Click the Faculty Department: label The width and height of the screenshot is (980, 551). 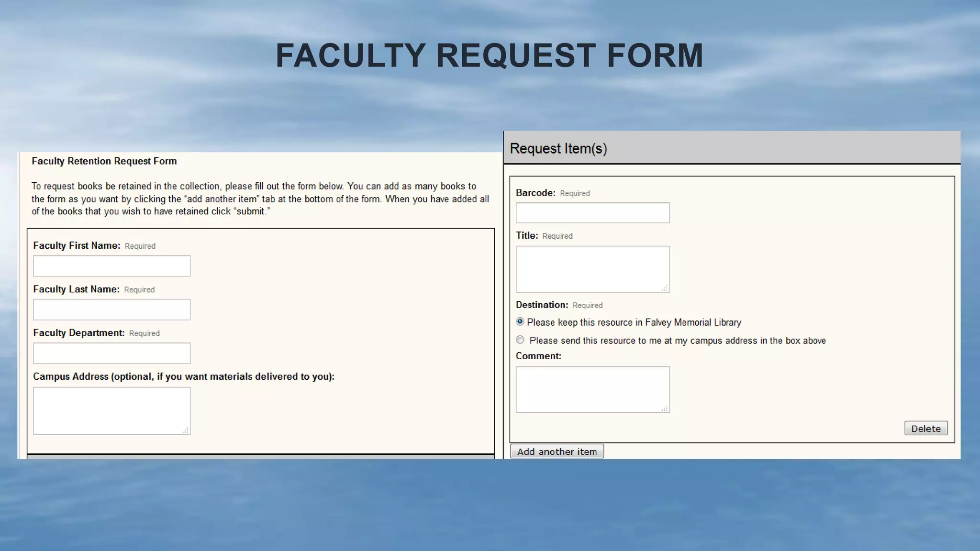(x=78, y=333)
